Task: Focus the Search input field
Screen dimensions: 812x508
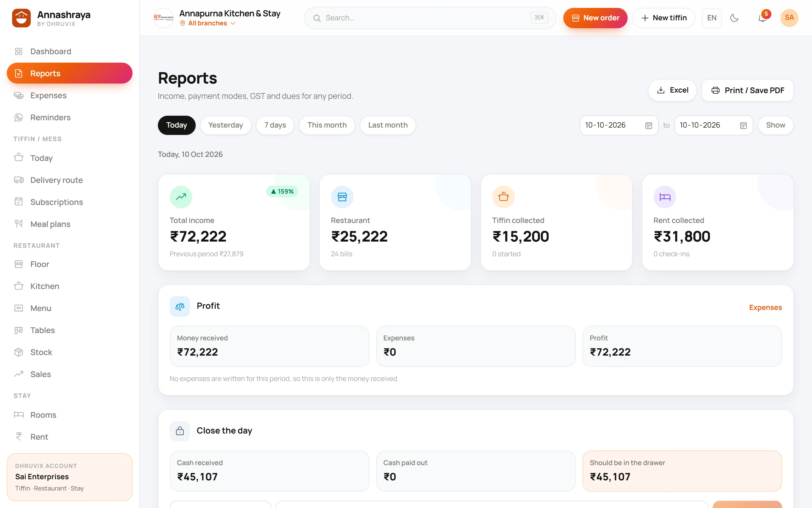Action: tap(430, 18)
